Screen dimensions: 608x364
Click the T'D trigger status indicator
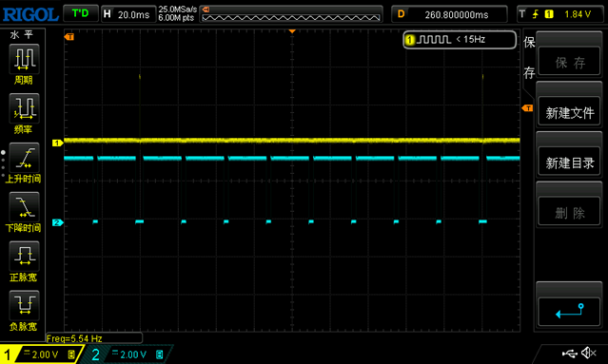80,13
